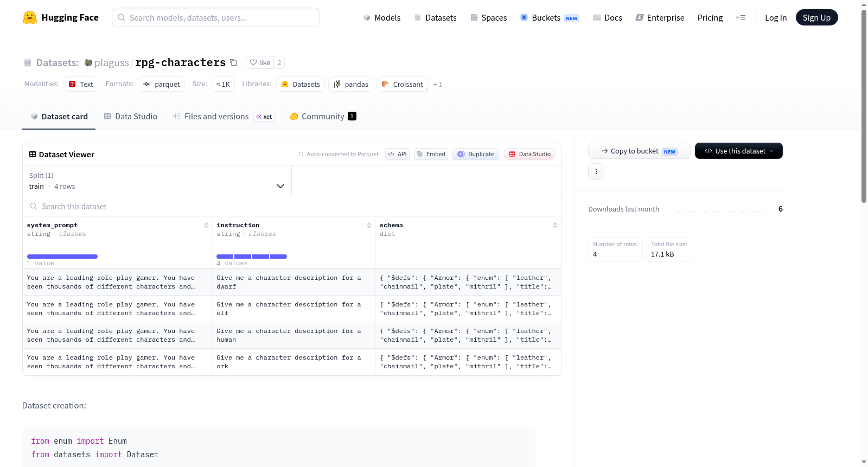Open Models in the top navigation
This screenshot has width=868, height=467.
382,17
